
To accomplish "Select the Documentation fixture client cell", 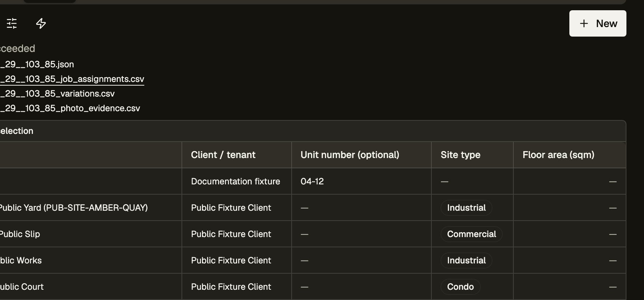I will (x=237, y=181).
